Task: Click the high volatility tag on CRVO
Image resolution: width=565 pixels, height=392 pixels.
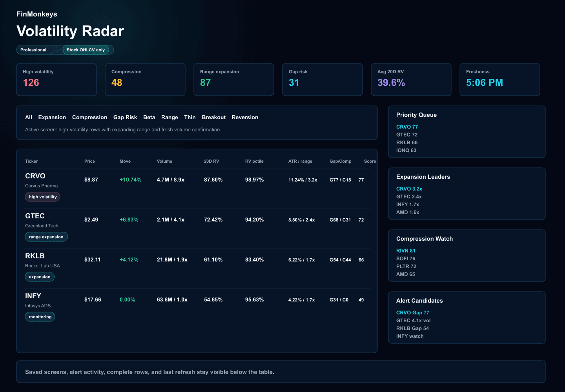Action: [x=43, y=197]
